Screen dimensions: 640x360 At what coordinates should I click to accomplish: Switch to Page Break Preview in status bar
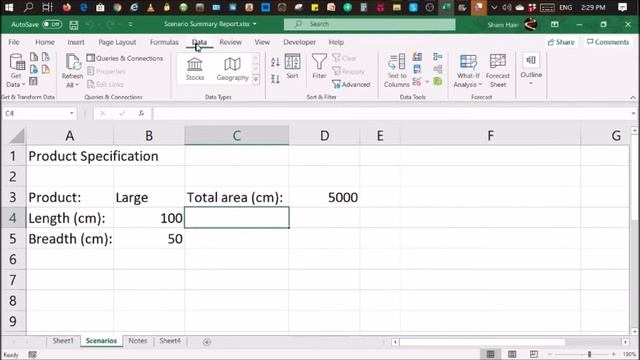point(533,354)
